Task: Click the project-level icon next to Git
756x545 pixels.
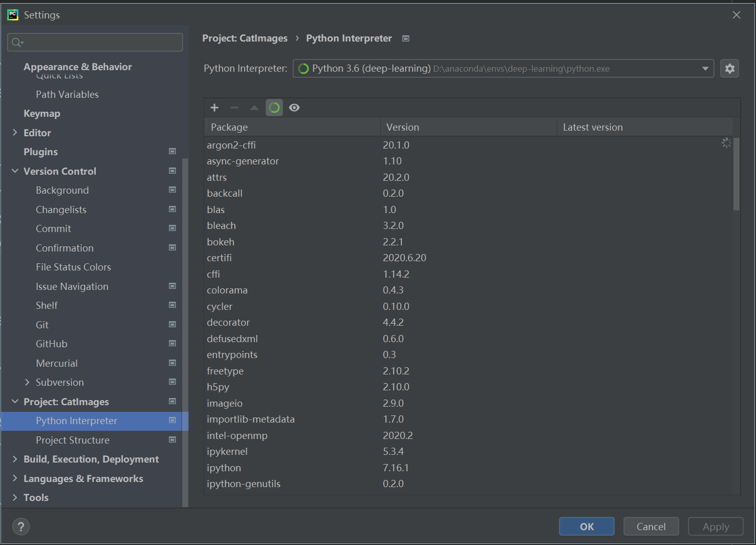Action: pos(172,325)
